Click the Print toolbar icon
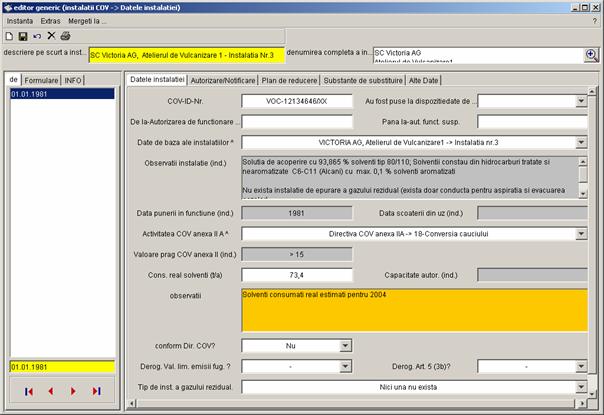 tap(65, 36)
